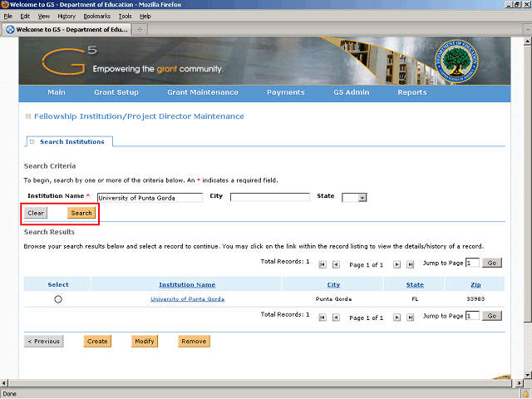
Task: Click the vertical scrollbar up arrow
Action: pos(528,42)
